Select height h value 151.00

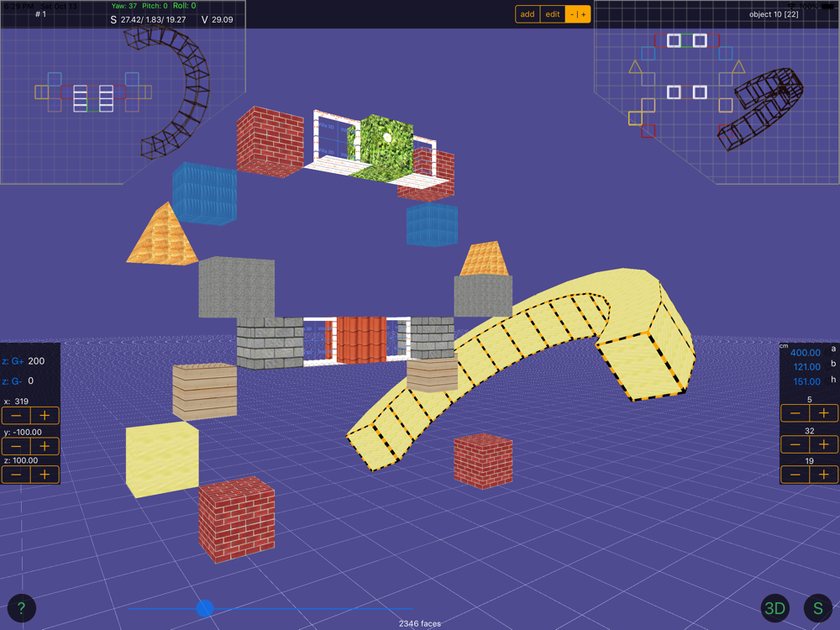coord(806,381)
